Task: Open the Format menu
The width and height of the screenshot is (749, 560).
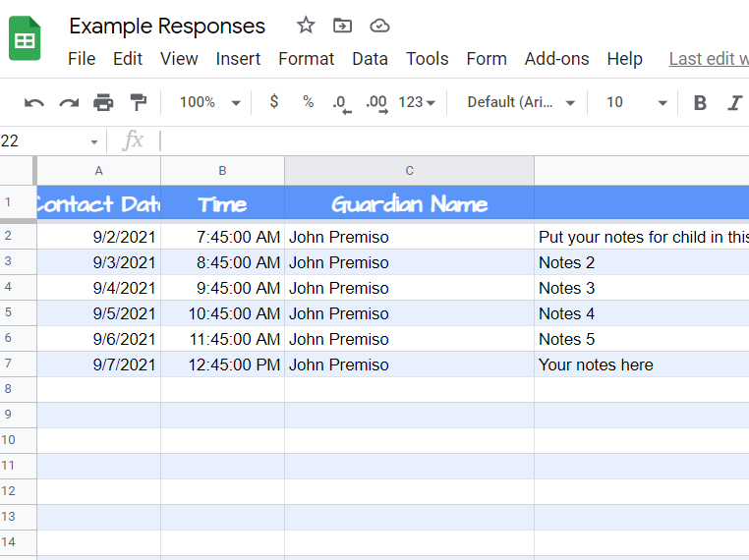Action: [307, 59]
